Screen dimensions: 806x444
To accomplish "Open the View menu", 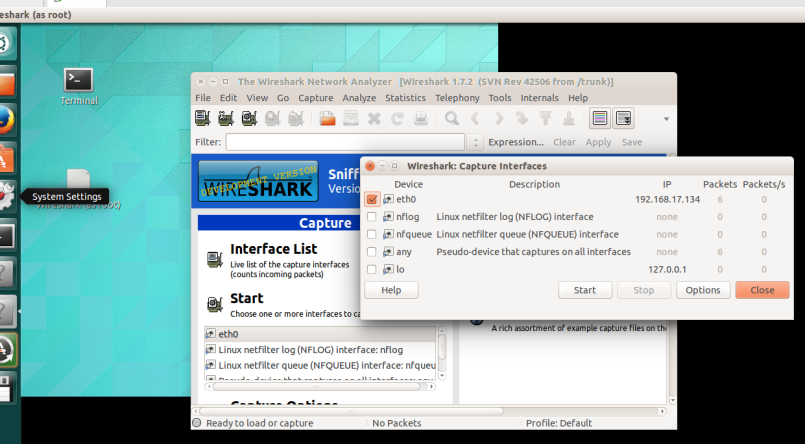I will point(257,98).
